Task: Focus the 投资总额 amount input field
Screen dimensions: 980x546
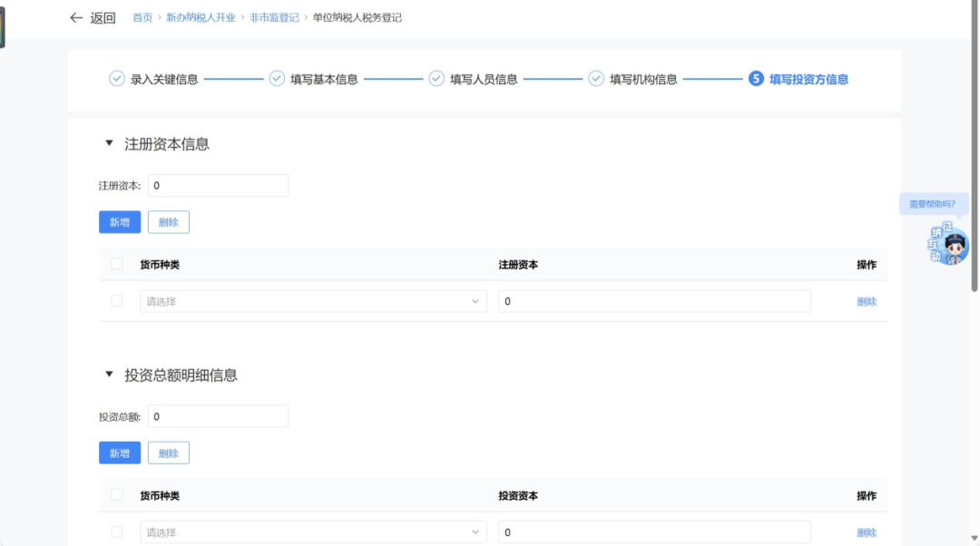Action: coord(218,416)
